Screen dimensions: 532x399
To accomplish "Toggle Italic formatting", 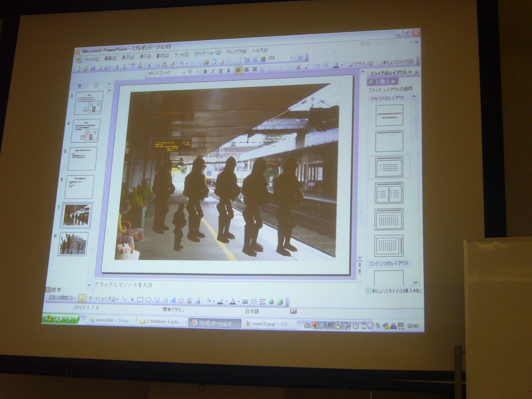I will [x=213, y=71].
